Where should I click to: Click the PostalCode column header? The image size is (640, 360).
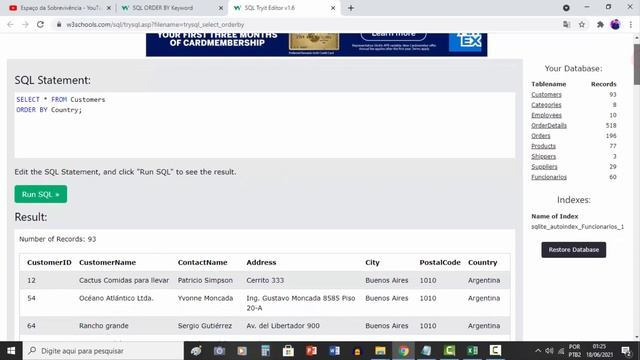(x=440, y=262)
